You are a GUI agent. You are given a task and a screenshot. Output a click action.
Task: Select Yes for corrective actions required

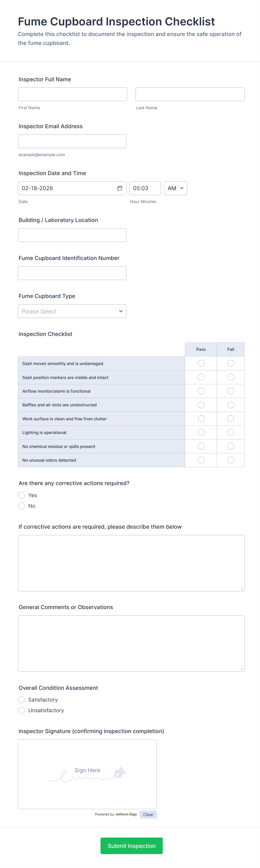[x=22, y=495]
